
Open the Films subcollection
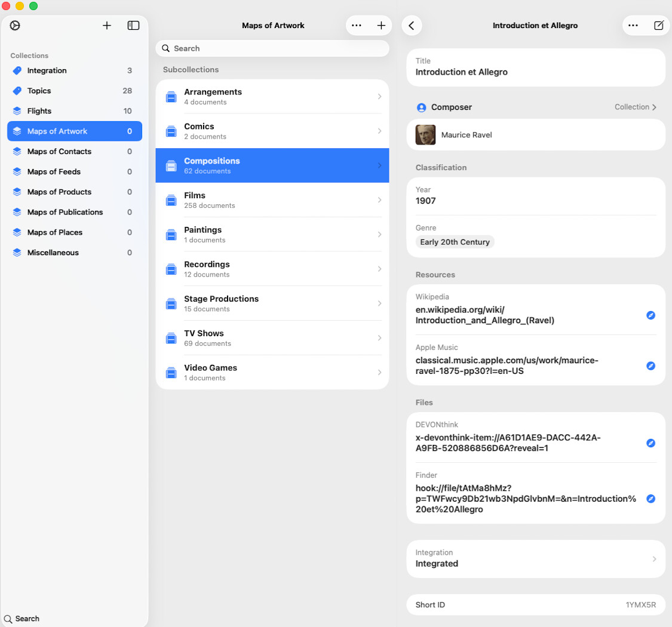tap(272, 200)
